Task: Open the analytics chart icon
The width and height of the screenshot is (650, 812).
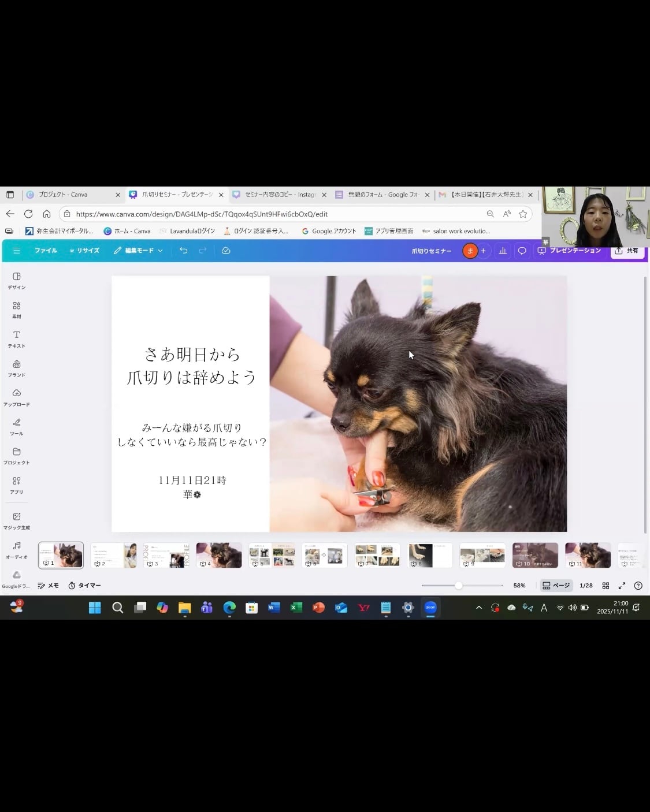Action: [503, 251]
